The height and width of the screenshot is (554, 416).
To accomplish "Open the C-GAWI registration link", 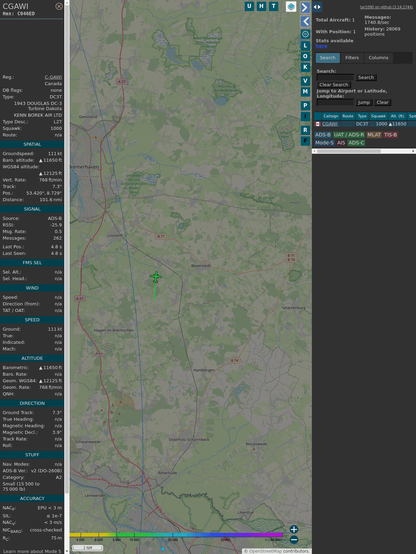I will click(x=53, y=77).
